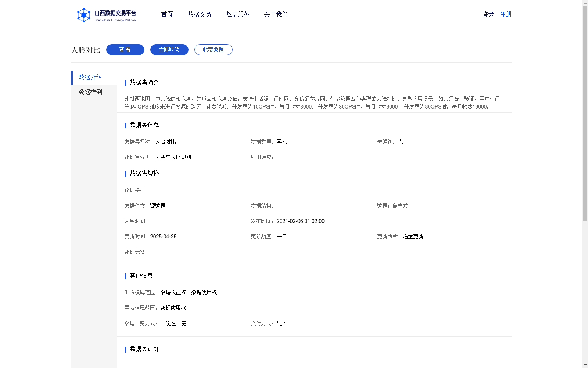Image resolution: width=588 pixels, height=368 pixels.
Task: Click the scrollbar up arrow
Action: (585, 3)
